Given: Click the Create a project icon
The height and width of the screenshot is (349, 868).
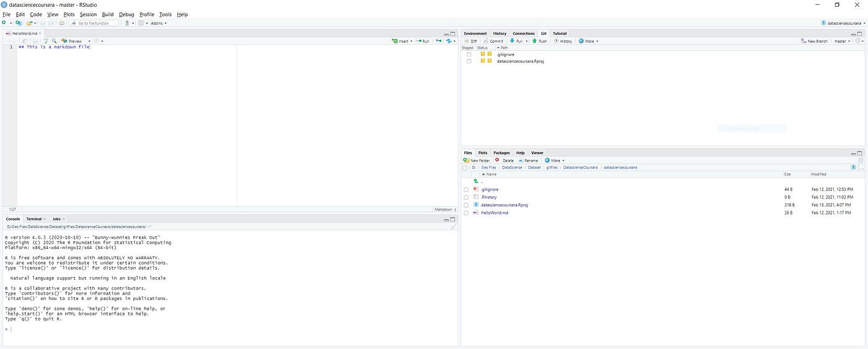Looking at the screenshot, I should tap(18, 23).
